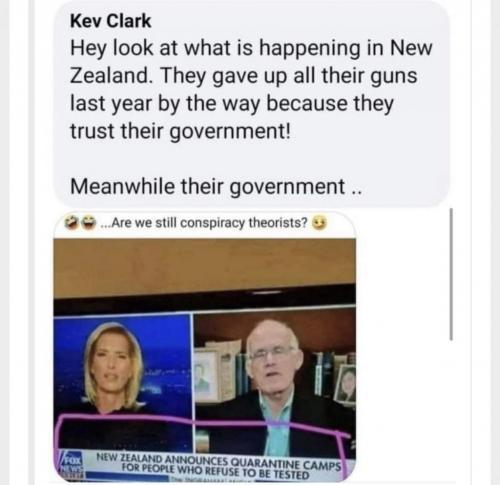Screen dimensions: 500x485
Task: Click the framed portrait right of the man
Action: point(345,383)
